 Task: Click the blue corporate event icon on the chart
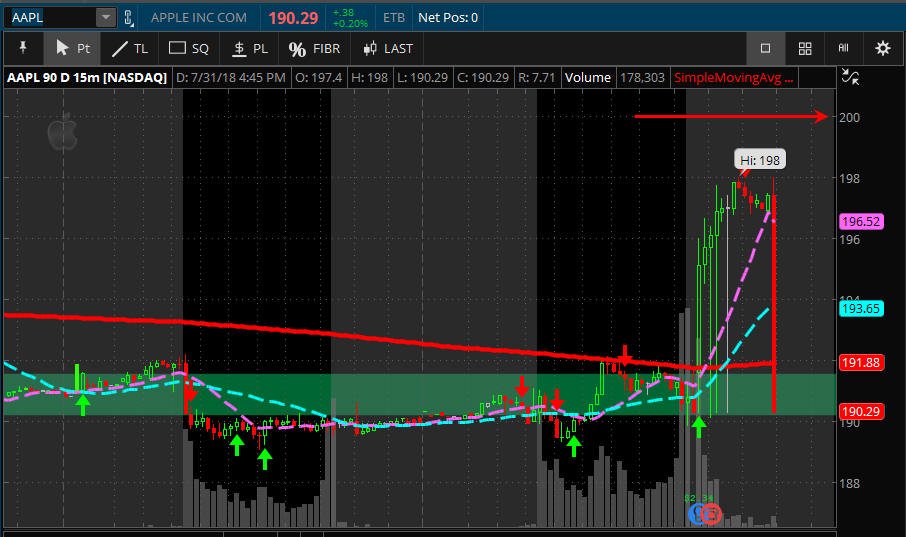[x=698, y=513]
